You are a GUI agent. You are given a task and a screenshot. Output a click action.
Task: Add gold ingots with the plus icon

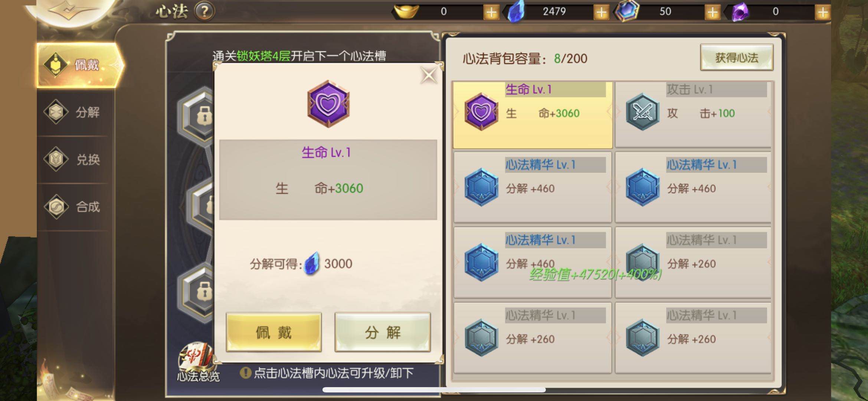point(491,12)
